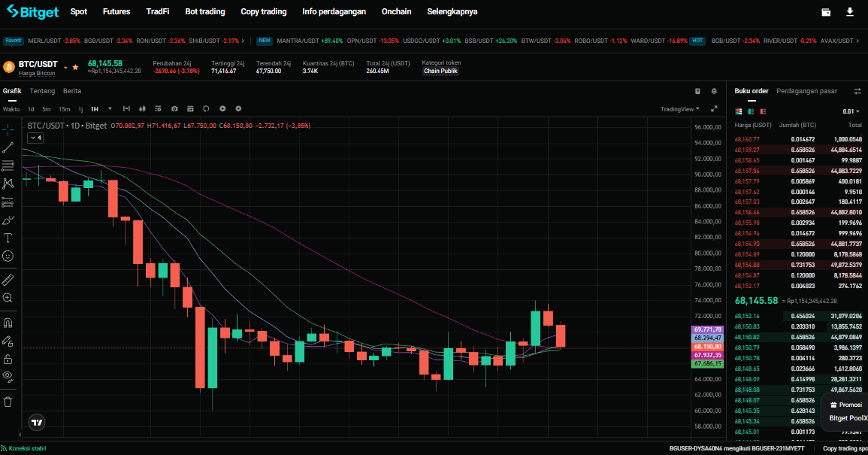Pick the trend line drawing tool

tap(8, 147)
